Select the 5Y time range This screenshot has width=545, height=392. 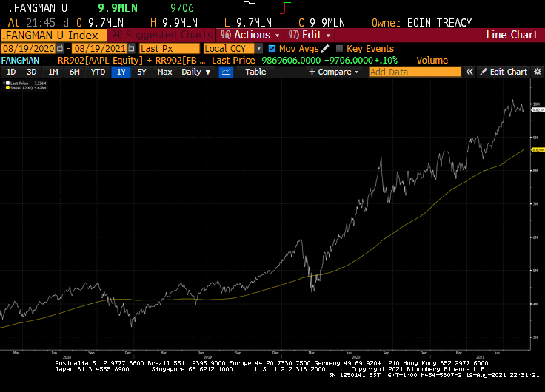141,72
